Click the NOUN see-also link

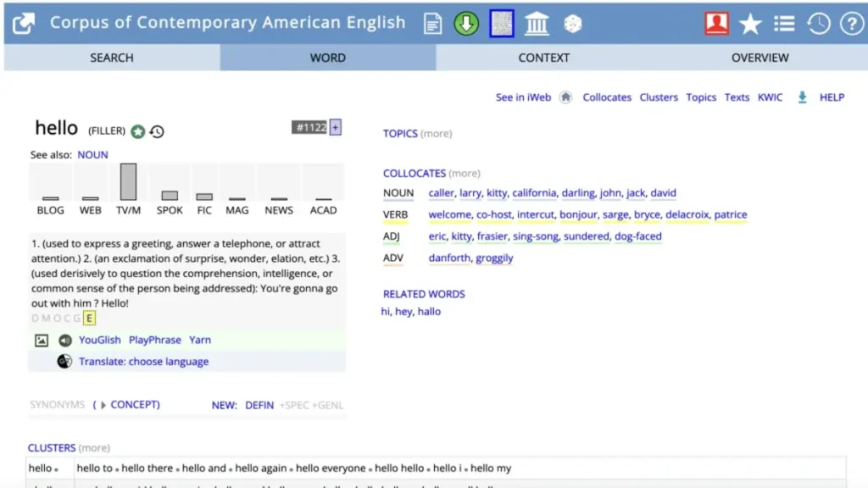click(92, 154)
